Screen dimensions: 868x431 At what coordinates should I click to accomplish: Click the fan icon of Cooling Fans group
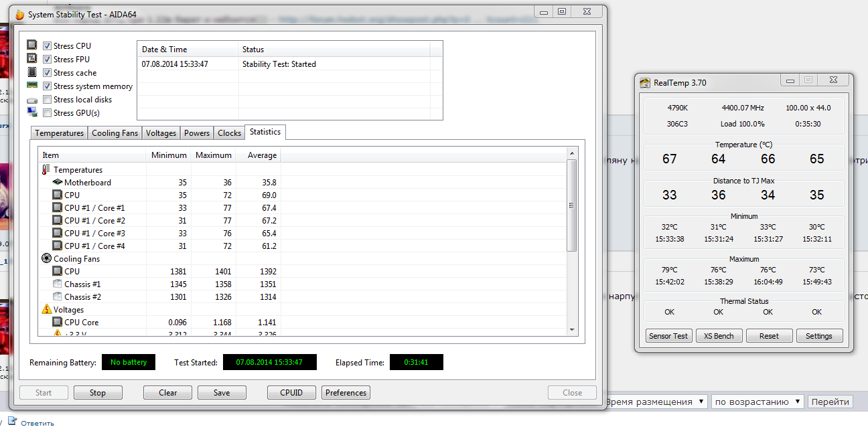click(46, 258)
